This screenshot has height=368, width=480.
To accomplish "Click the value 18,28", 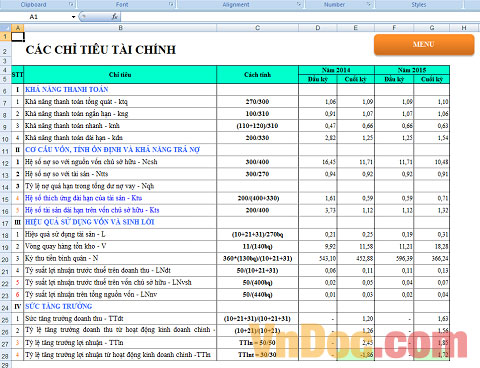I will (442, 247).
